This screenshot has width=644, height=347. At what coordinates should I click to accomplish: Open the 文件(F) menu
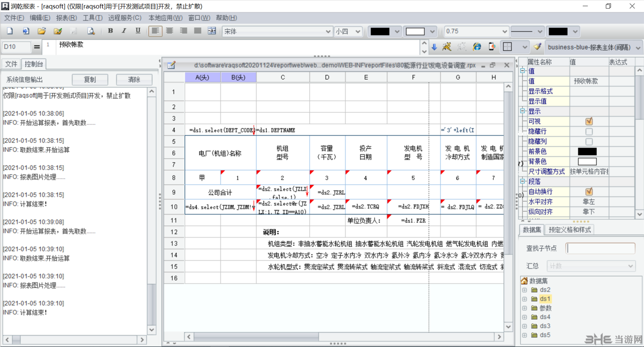pyautogui.click(x=14, y=18)
